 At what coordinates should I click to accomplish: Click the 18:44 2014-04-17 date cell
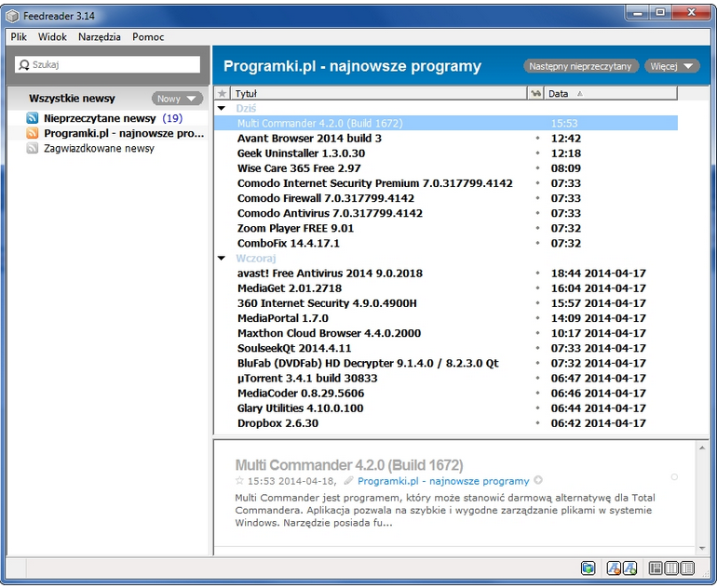point(598,274)
